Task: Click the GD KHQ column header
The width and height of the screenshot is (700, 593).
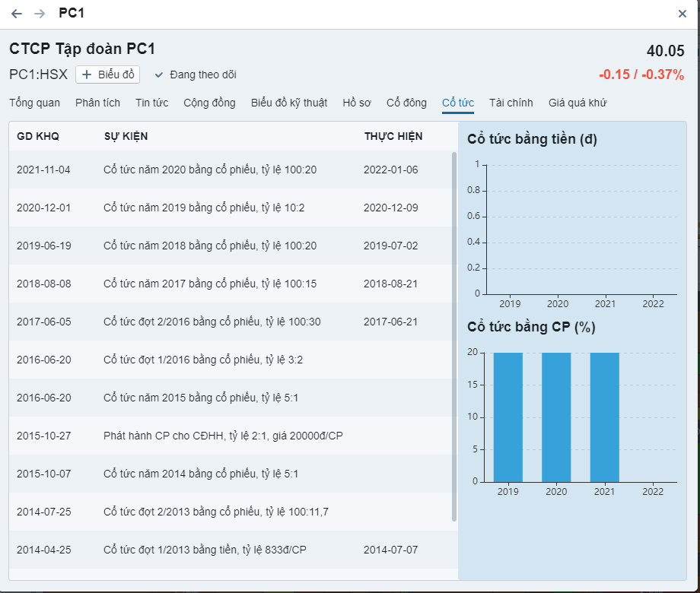Action: tap(38, 136)
